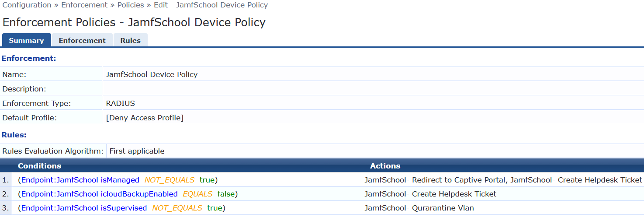Click the page title Enforcement Policies heading

(134, 22)
